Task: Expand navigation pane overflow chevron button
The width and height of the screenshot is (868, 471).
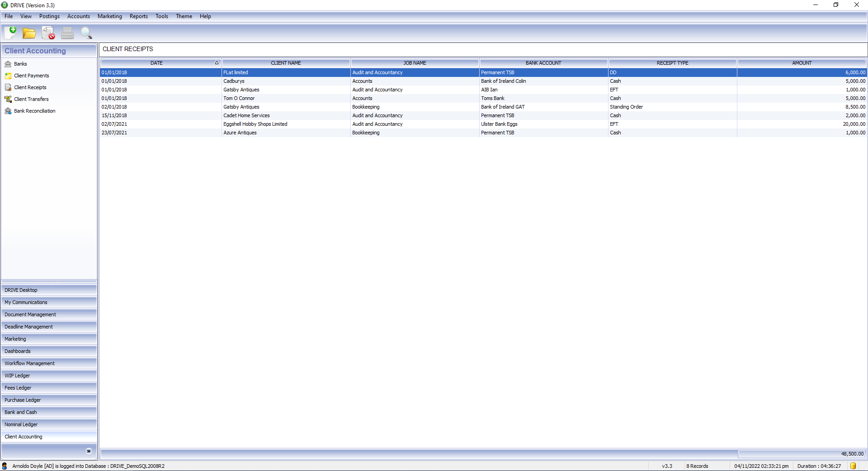Action: click(89, 451)
